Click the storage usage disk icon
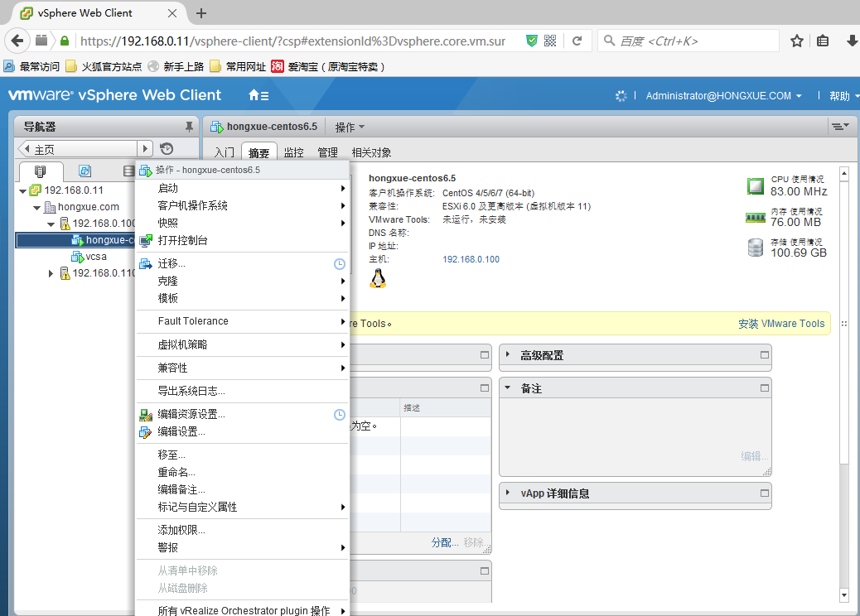This screenshot has width=860, height=616. click(756, 248)
